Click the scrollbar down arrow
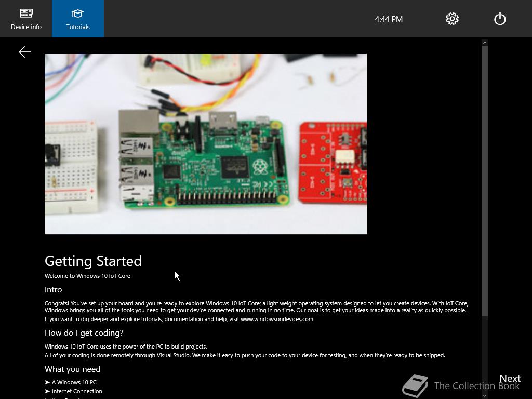The image size is (532, 399). [485, 395]
